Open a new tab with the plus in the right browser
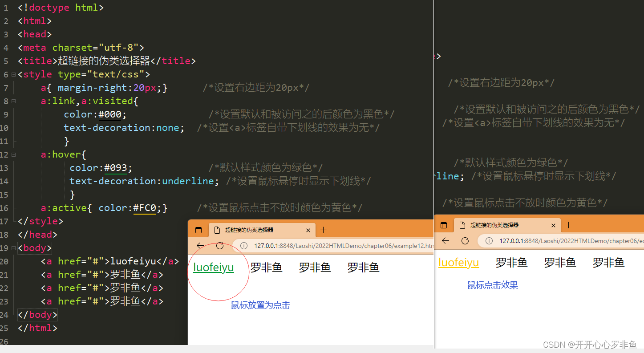The width and height of the screenshot is (644, 353). tap(568, 225)
